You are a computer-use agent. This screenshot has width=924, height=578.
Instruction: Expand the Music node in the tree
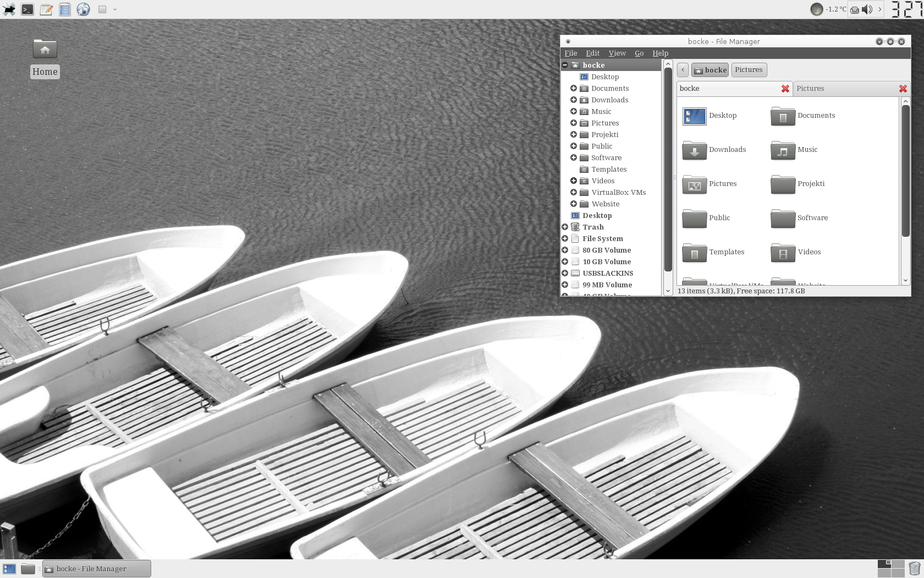pos(574,111)
